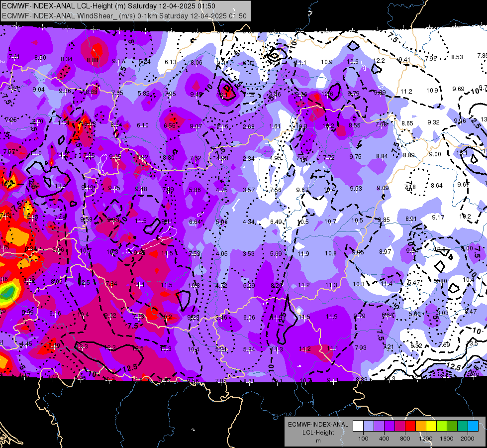Image resolution: width=487 pixels, height=448 pixels.
Task: Click wind shear value 8.97
Action: click(x=385, y=251)
